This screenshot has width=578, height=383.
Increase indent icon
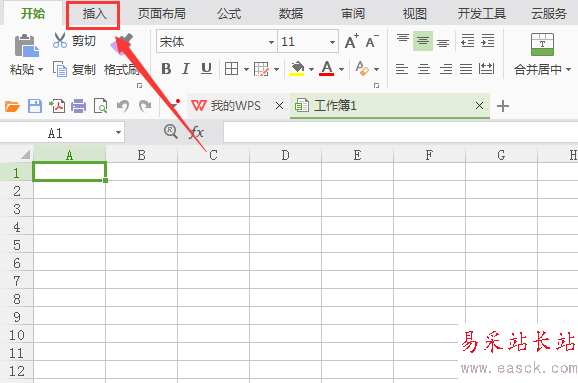pos(488,41)
